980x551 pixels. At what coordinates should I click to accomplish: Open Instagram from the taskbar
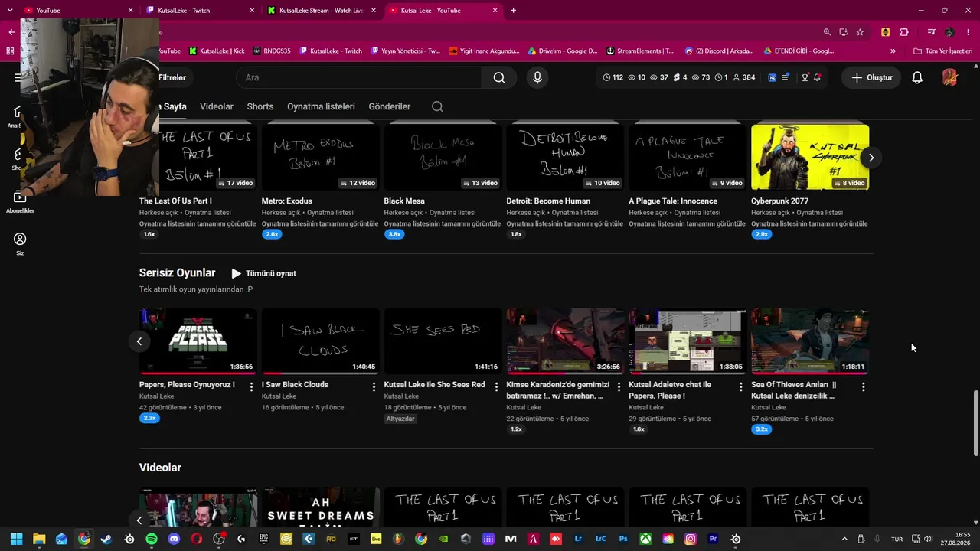(x=691, y=539)
